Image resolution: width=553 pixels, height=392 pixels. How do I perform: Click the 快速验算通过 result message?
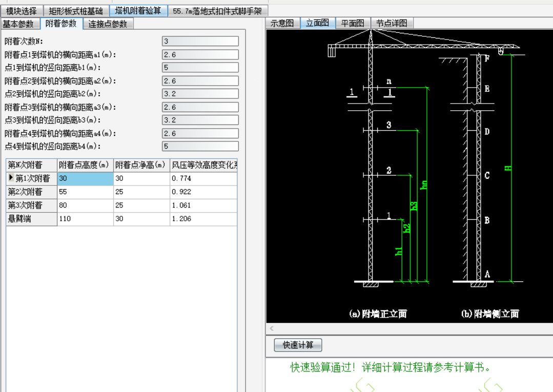[x=391, y=367]
